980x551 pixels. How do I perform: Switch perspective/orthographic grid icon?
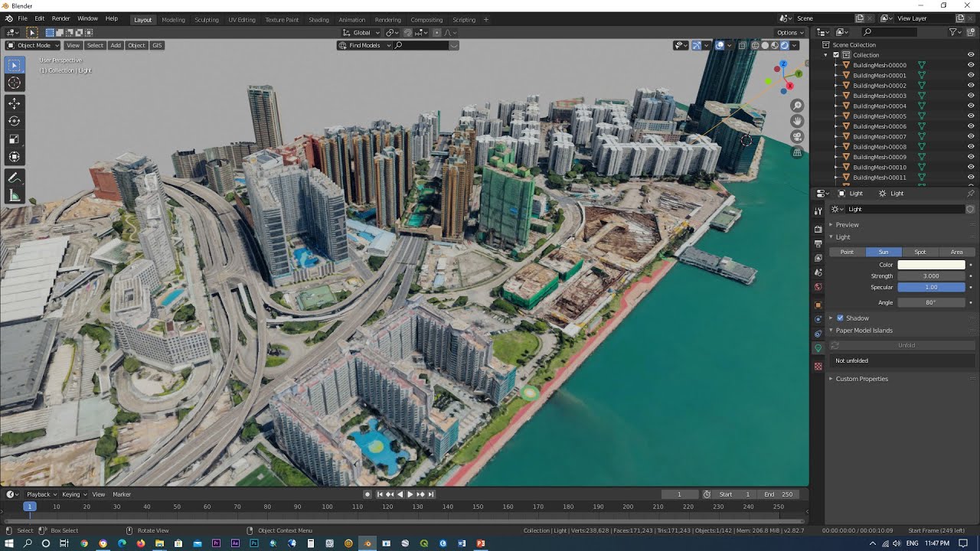(797, 152)
